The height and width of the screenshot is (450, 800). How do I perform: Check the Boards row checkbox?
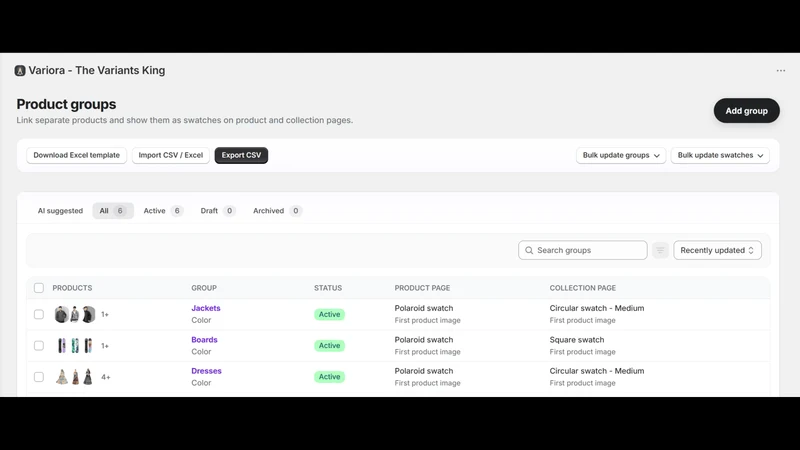click(39, 345)
